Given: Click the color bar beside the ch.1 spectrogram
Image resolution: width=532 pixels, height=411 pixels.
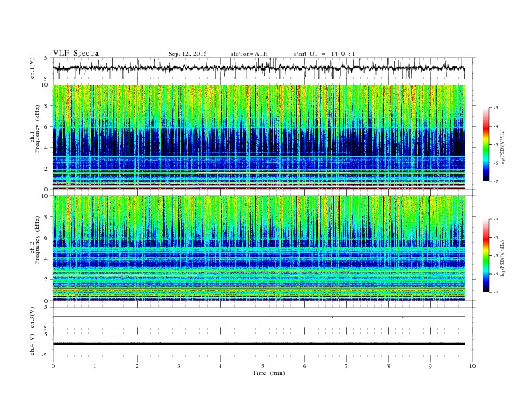Looking at the screenshot, I should coord(486,144).
